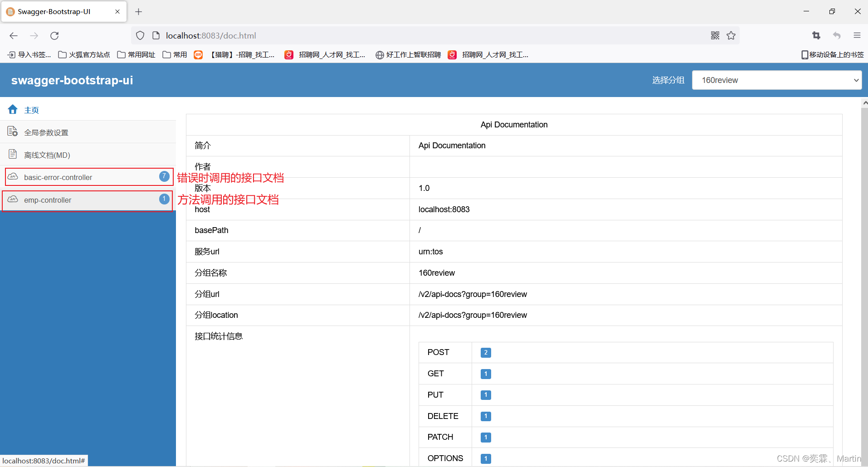Screen dimensions: 868x467
Task: Click the swagger-bootstrap-ui title
Action: pyautogui.click(x=72, y=80)
